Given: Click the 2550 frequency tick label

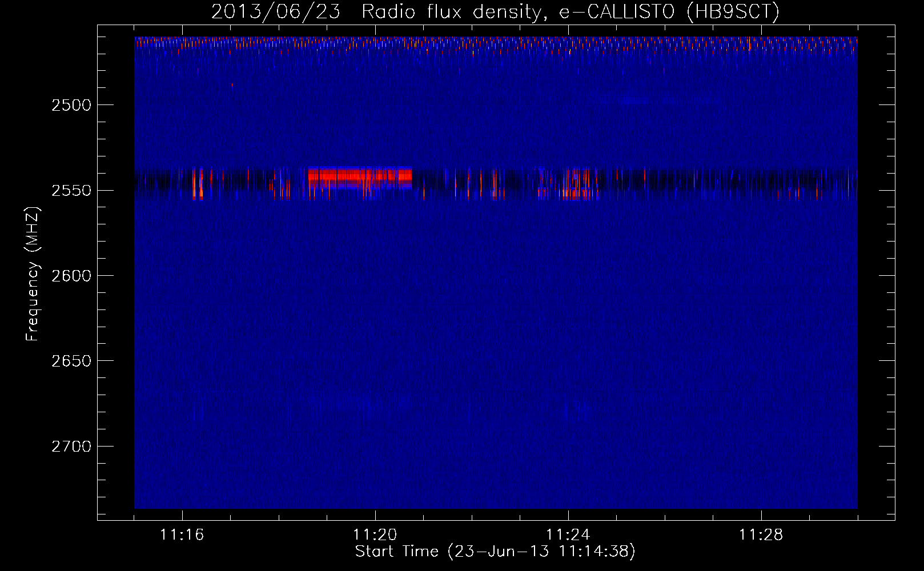Looking at the screenshot, I should coord(71,190).
